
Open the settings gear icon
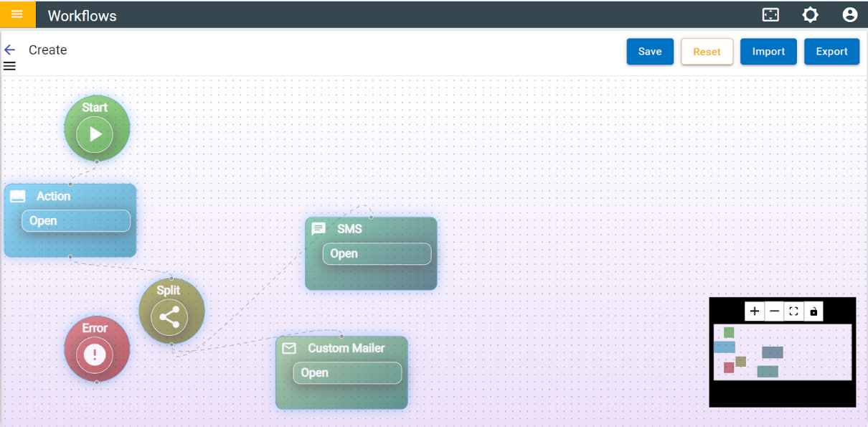(810, 15)
